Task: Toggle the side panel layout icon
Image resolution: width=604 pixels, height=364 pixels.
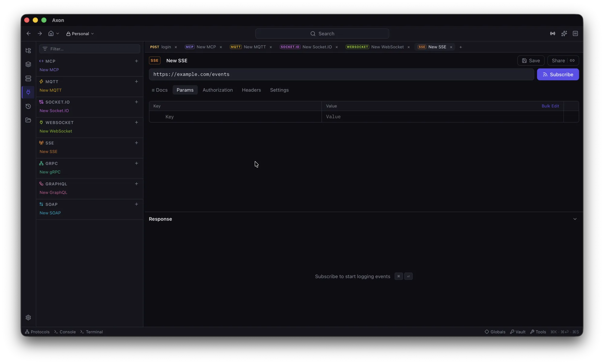Action: click(575, 34)
